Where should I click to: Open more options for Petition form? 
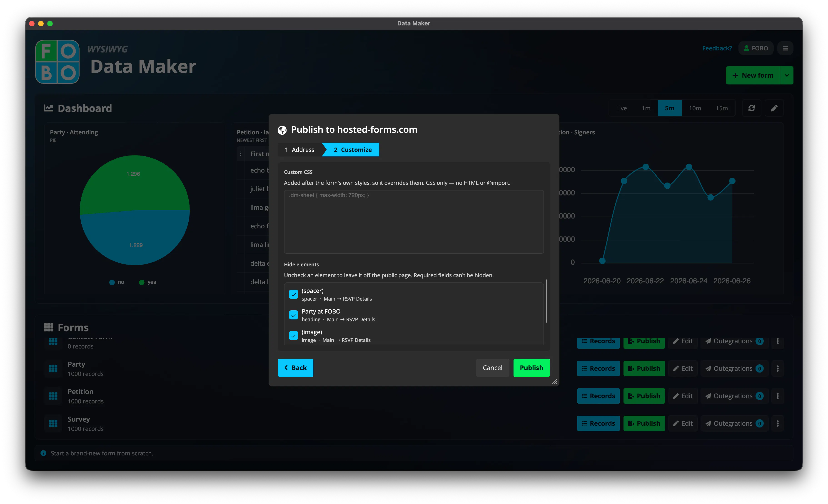pos(777,396)
